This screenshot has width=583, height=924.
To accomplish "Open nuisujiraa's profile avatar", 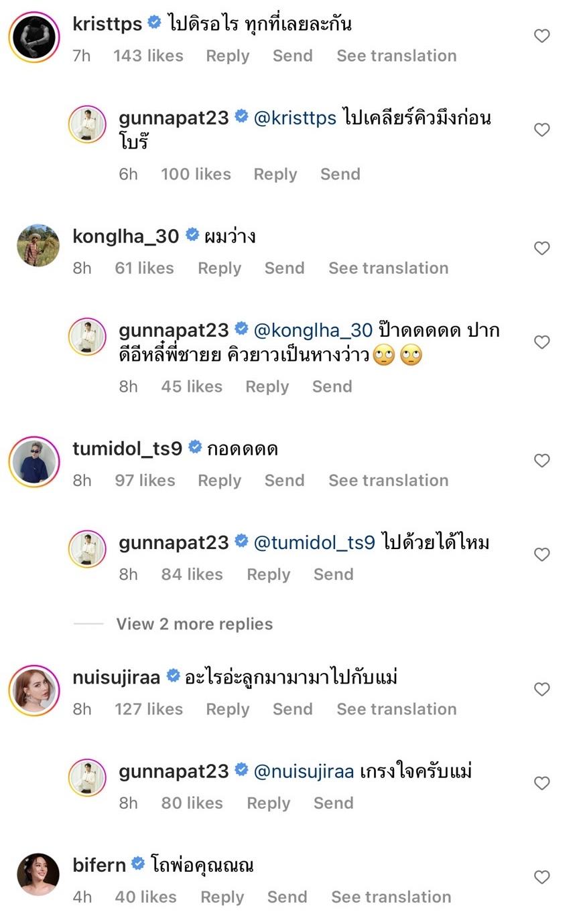I will point(34,691).
